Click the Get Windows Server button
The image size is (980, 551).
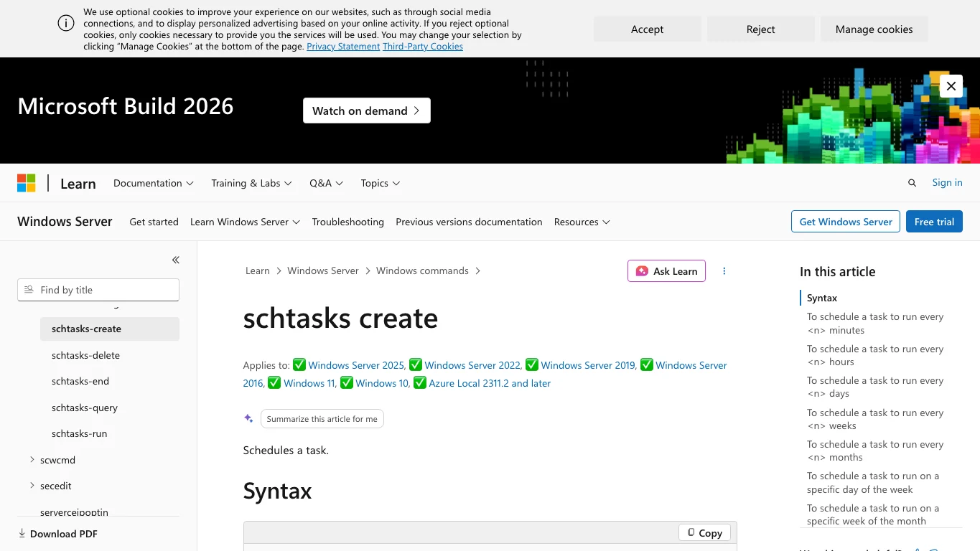click(846, 222)
